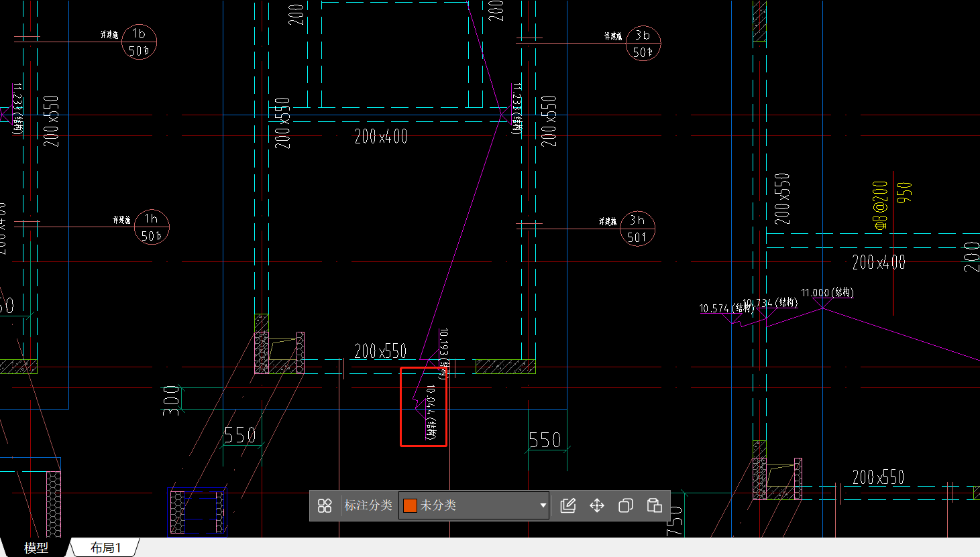Select the 1b detail callout circle
The image size is (980, 557).
[139, 42]
